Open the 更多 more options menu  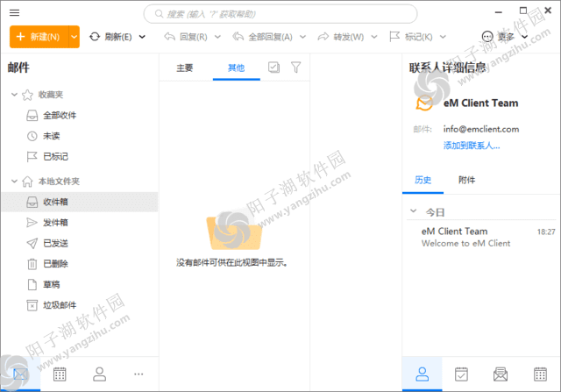point(505,37)
